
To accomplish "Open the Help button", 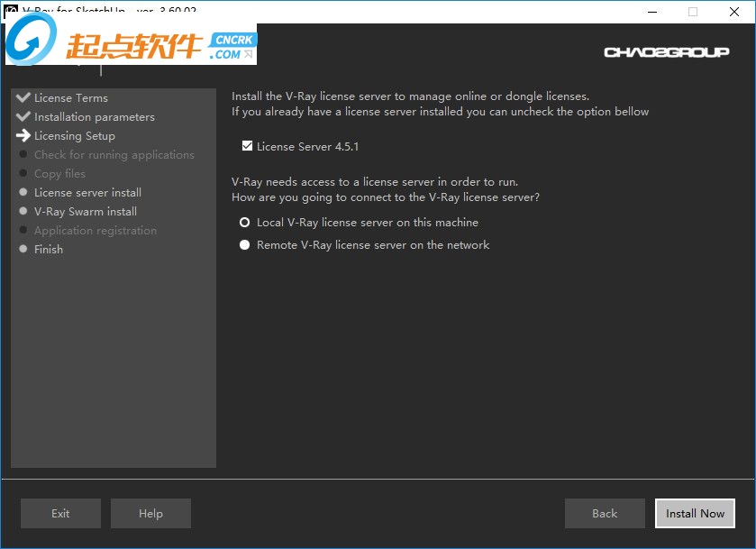I will (150, 513).
